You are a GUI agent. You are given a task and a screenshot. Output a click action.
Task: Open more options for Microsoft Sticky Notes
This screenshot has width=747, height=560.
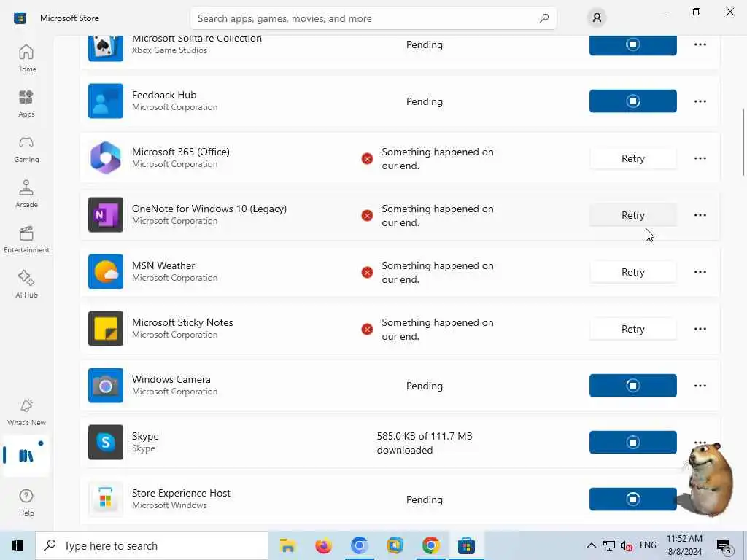(x=700, y=329)
